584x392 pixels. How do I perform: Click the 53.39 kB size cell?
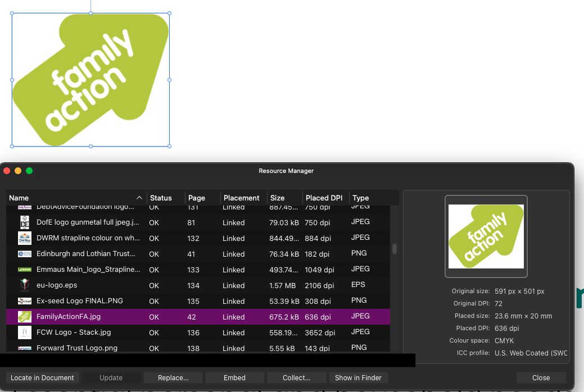pos(284,301)
